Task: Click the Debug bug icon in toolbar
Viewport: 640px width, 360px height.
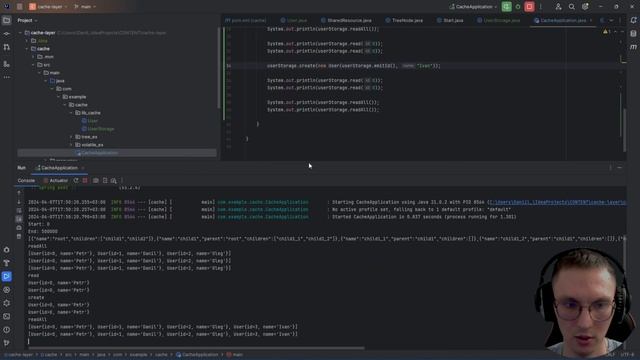Action: (x=518, y=7)
